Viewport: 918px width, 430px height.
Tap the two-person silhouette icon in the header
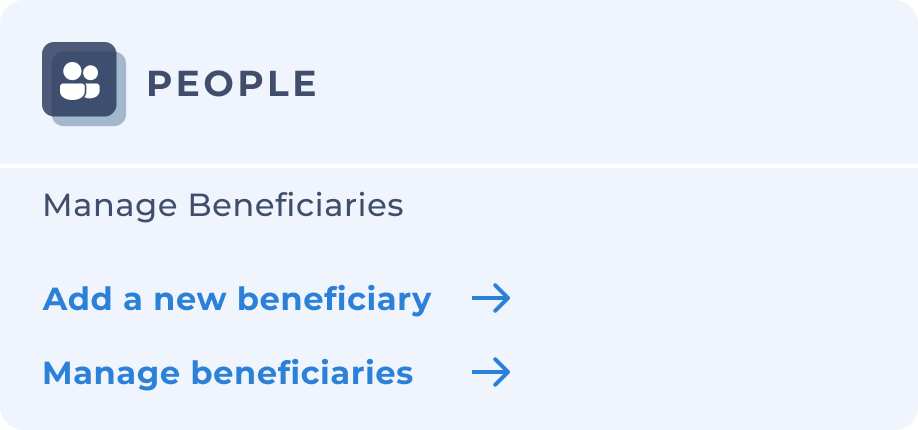(80, 80)
